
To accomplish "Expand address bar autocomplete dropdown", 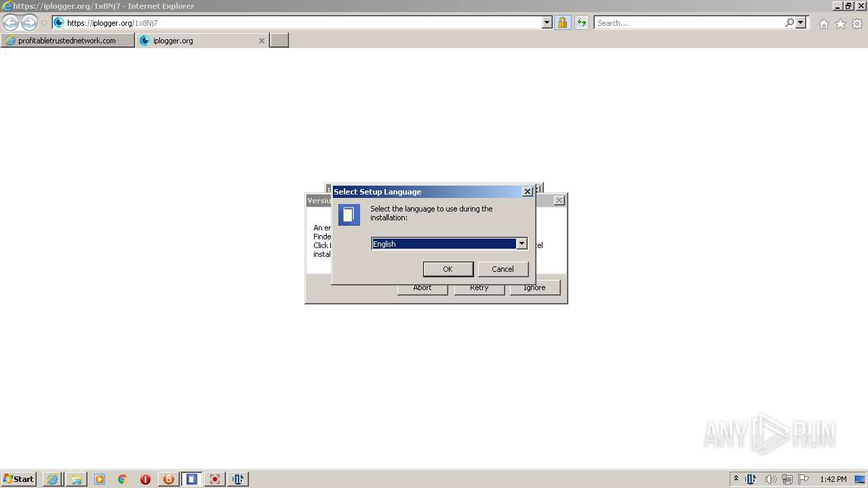I will click(547, 23).
